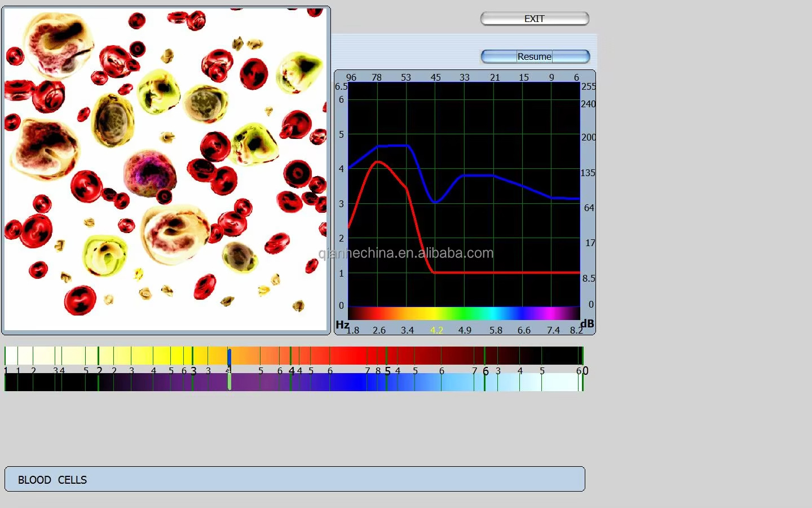Viewport: 812px width, 508px height.
Task: Click the dB axis label on graph
Action: pos(587,323)
